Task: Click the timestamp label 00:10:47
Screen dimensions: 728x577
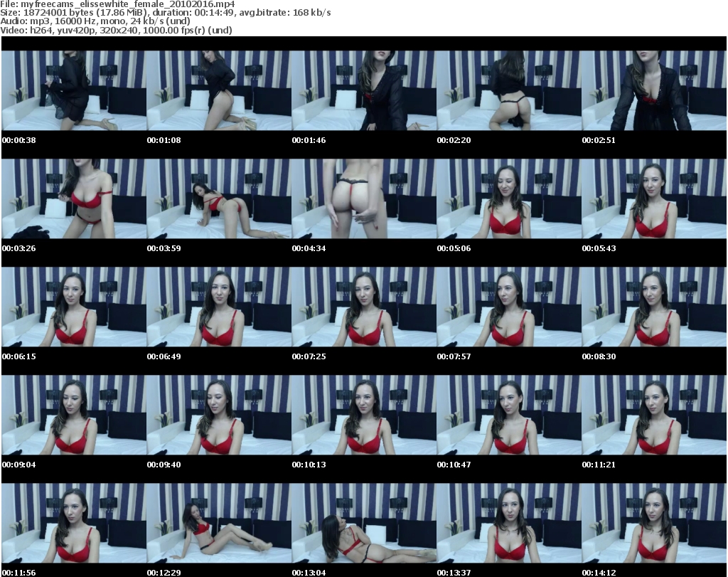Action: coord(454,465)
